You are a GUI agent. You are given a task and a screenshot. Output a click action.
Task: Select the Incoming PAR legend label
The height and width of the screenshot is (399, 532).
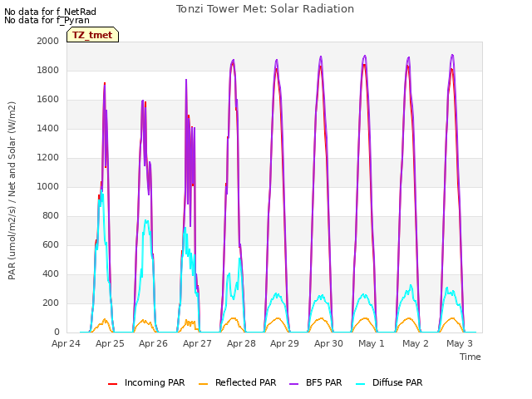[155, 382]
